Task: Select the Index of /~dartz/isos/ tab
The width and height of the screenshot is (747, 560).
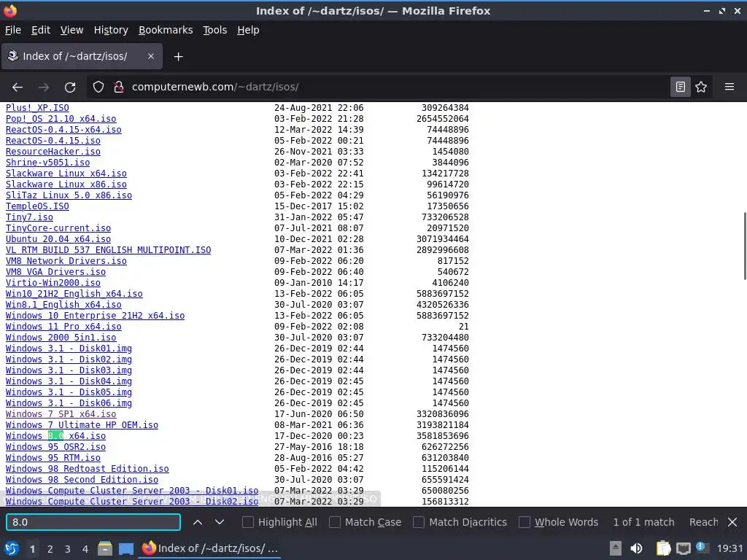Action: [x=82, y=56]
